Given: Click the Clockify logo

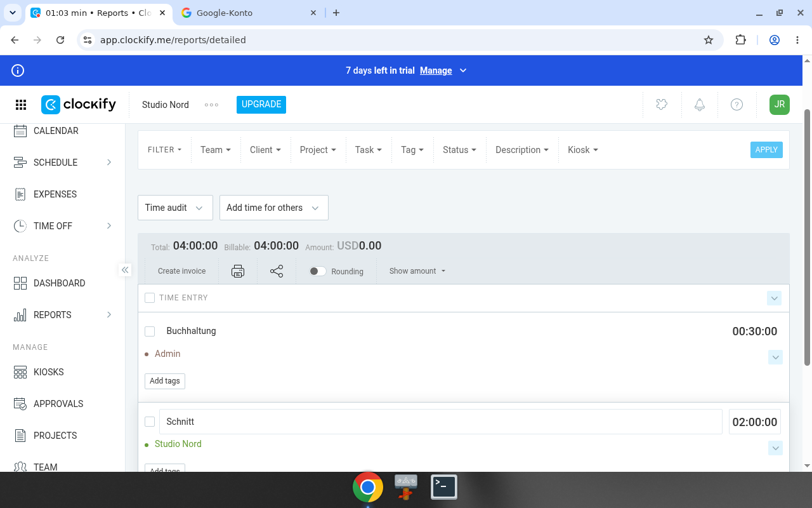Looking at the screenshot, I should (79, 105).
